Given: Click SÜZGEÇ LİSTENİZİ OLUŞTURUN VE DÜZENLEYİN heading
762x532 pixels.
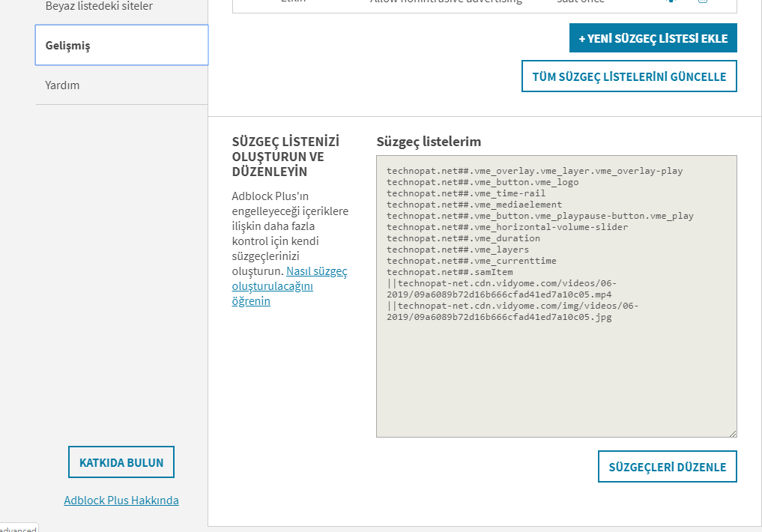Looking at the screenshot, I should 285,157.
